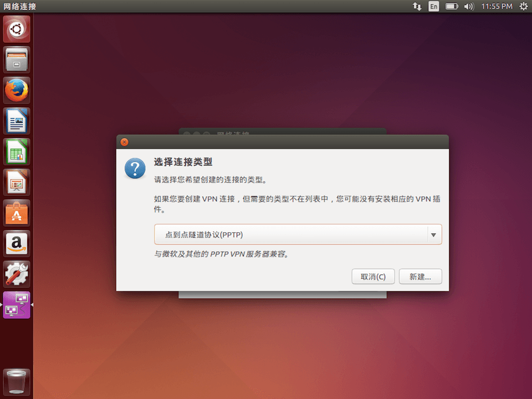Click the 取消(C) cancel button
The height and width of the screenshot is (399, 532).
pyautogui.click(x=373, y=276)
